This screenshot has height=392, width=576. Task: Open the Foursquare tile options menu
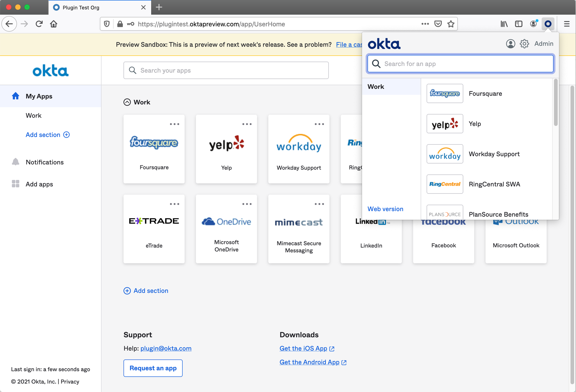tap(174, 124)
